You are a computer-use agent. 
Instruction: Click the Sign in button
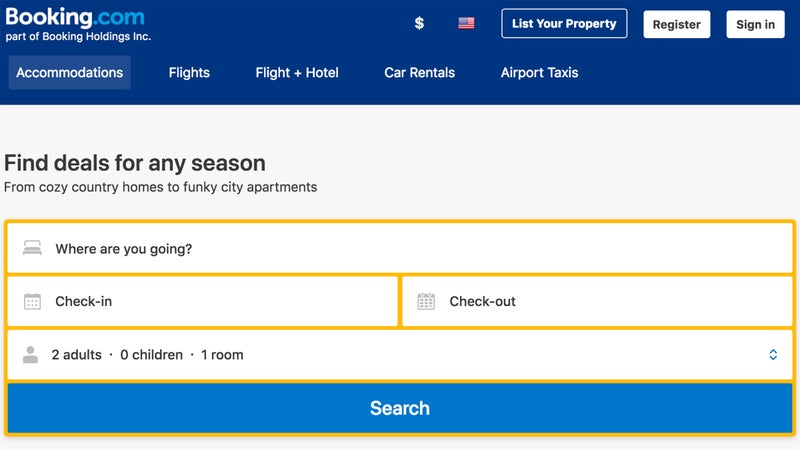[x=755, y=24]
